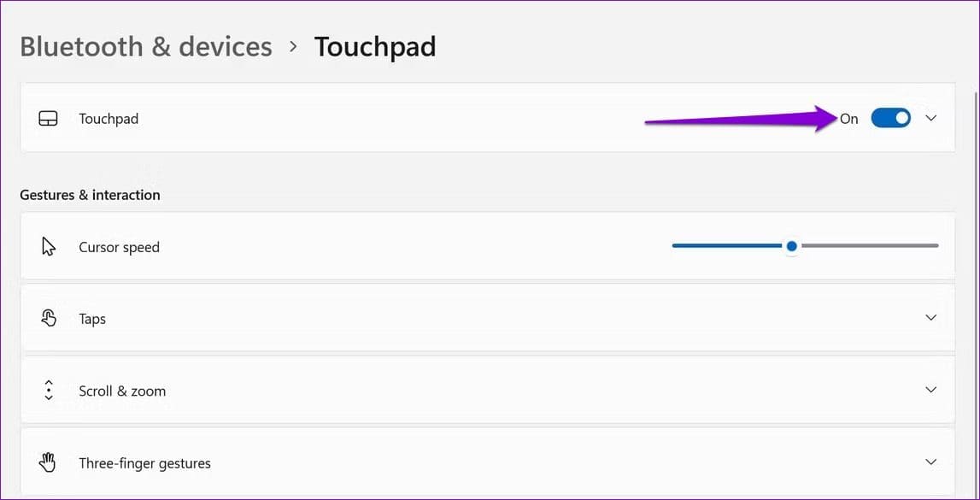Click the touchpad icon in the Touchpad row
This screenshot has height=500, width=980.
pos(47,118)
